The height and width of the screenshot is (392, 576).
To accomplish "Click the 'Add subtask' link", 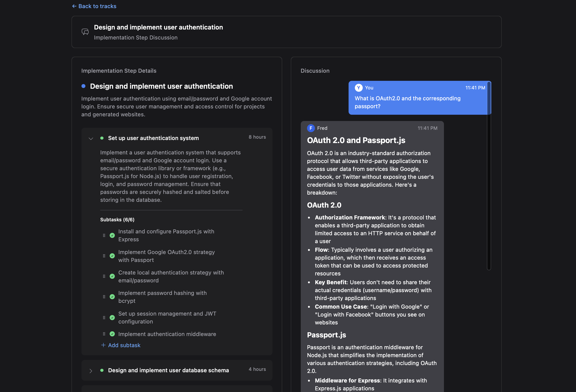I will 124,345.
